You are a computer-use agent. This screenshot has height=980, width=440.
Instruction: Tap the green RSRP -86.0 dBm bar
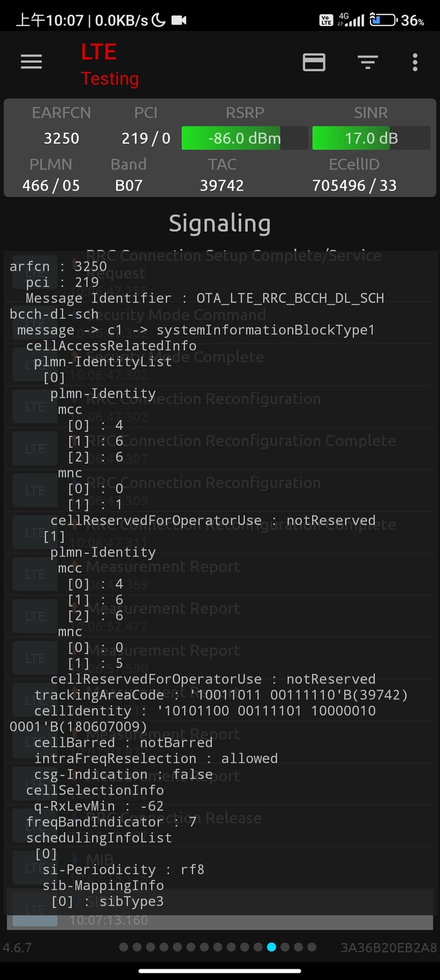pos(231,138)
